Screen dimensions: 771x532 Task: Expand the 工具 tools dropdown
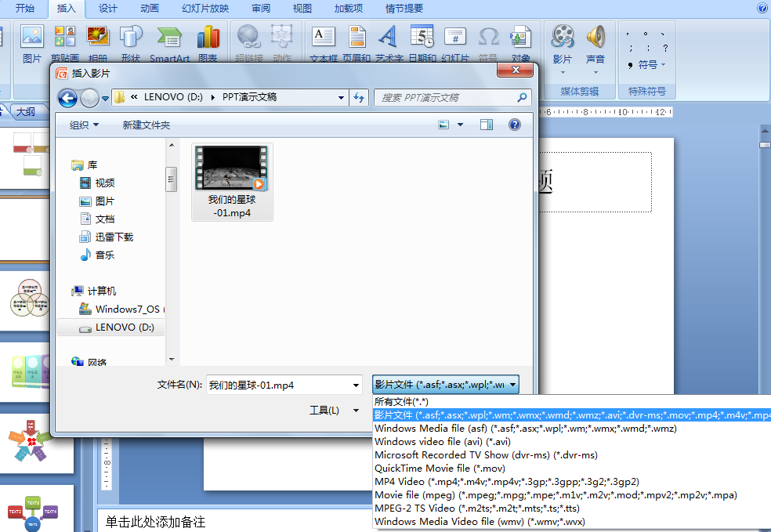tap(335, 410)
